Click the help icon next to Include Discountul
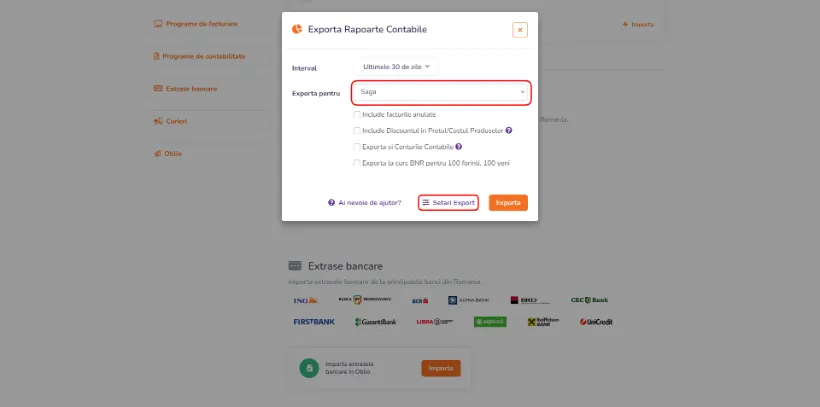This screenshot has width=820, height=407. pos(509,130)
